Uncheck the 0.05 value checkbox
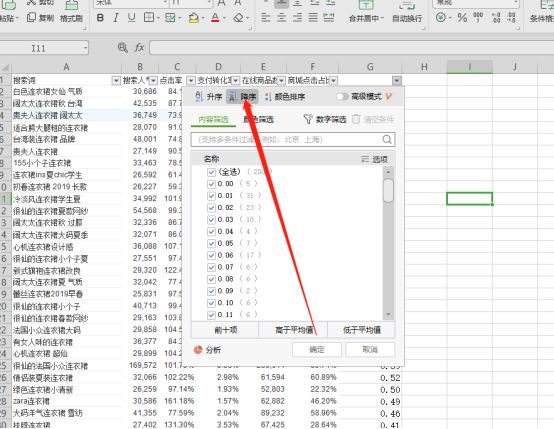The image size is (554, 429). 211,243
